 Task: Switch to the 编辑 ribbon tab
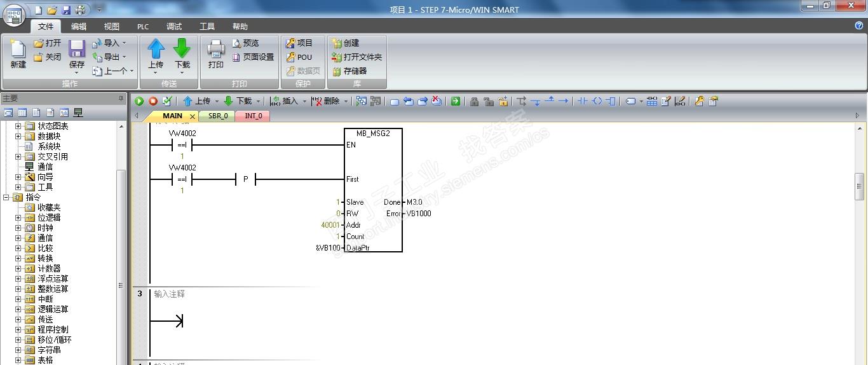coord(79,26)
